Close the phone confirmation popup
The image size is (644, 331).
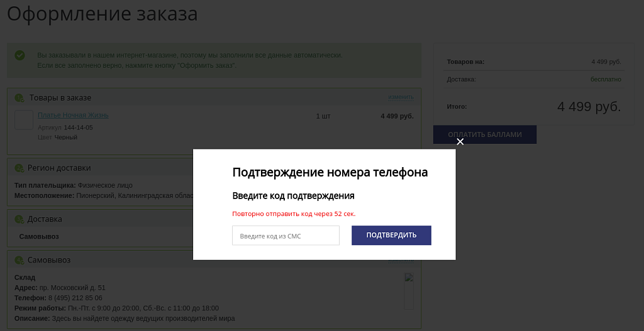[x=460, y=142]
